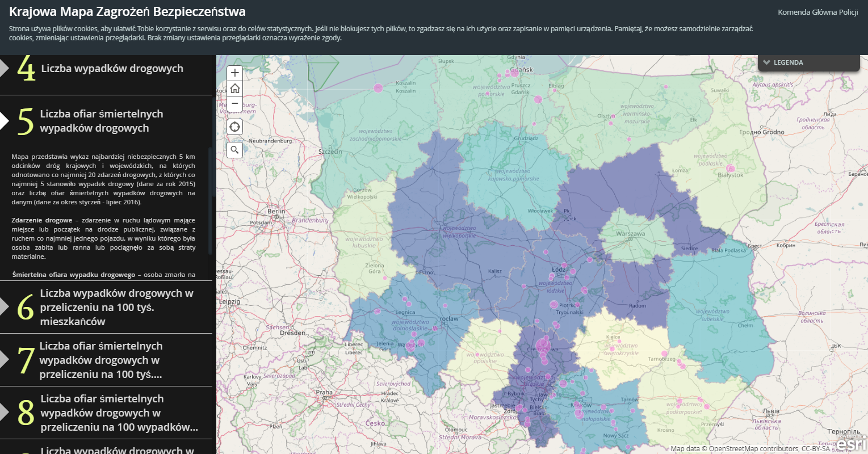Click the Praha label on the map
The image size is (868, 454).
point(324,392)
